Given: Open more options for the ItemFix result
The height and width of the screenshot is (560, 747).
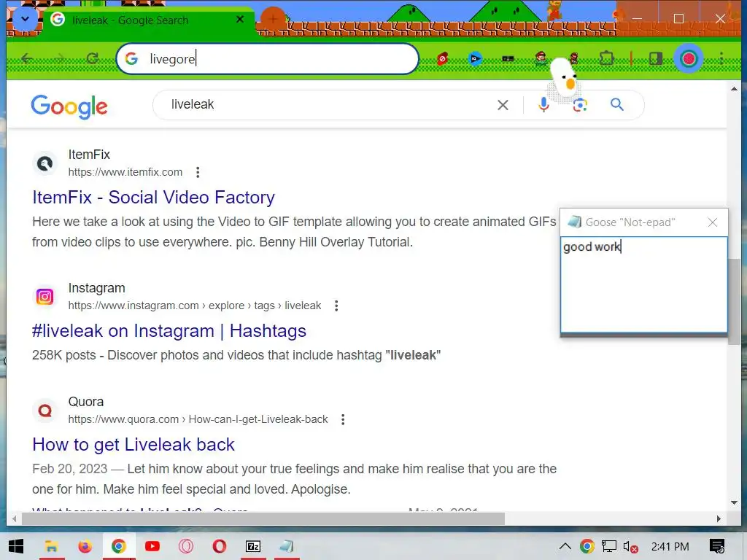Looking at the screenshot, I should coord(198,172).
